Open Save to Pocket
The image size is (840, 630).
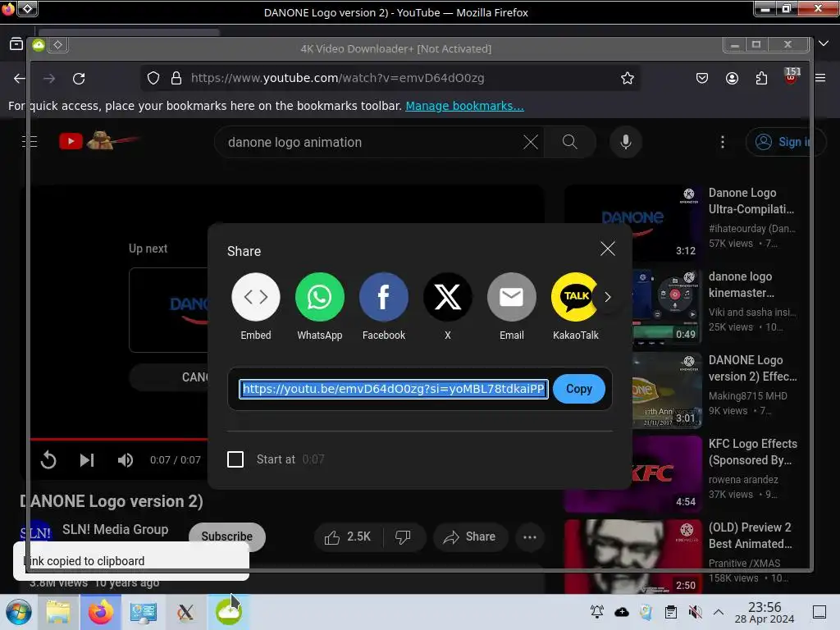click(702, 78)
